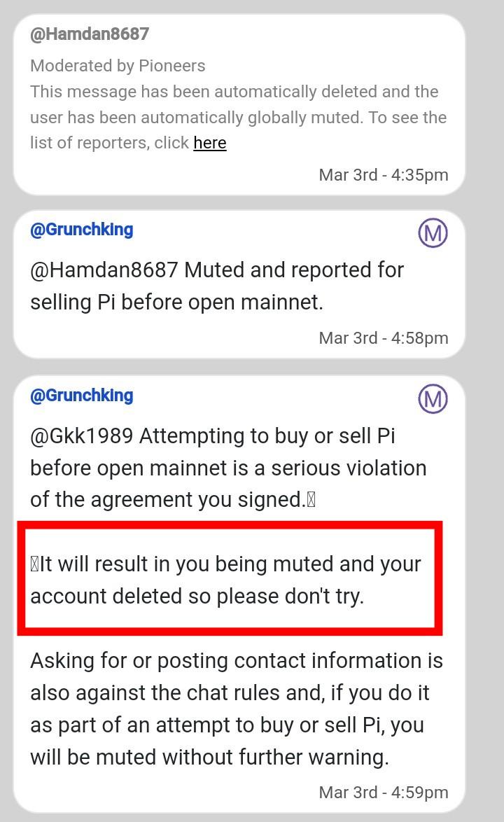Click the red-highlighted "It will result" paragraph
This screenshot has width=504, height=822.
(x=225, y=580)
